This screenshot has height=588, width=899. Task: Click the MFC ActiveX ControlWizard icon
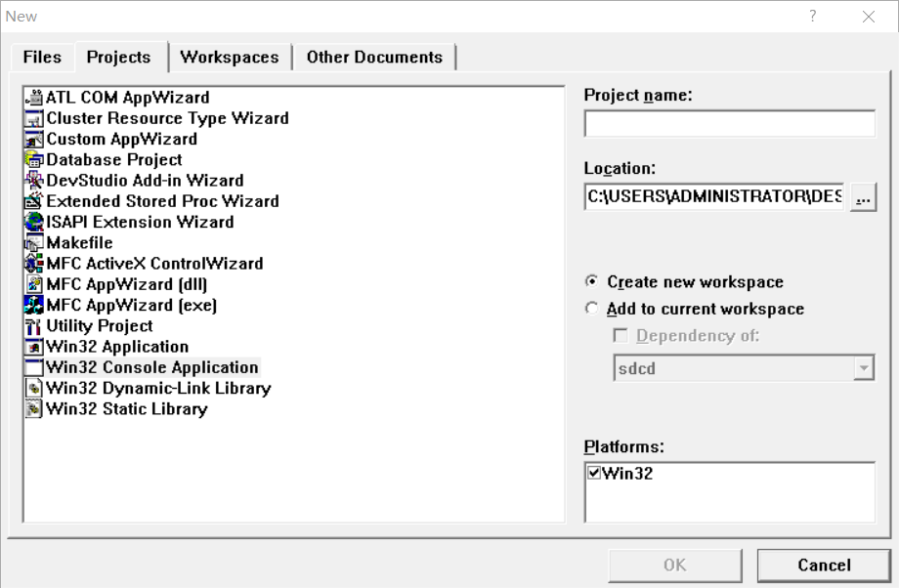point(34,263)
